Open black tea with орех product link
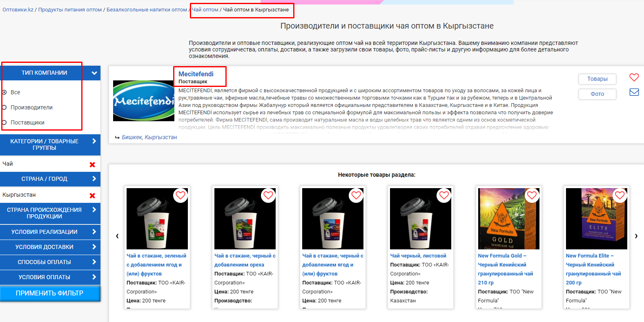This screenshot has width=644, height=322. pyautogui.click(x=245, y=260)
